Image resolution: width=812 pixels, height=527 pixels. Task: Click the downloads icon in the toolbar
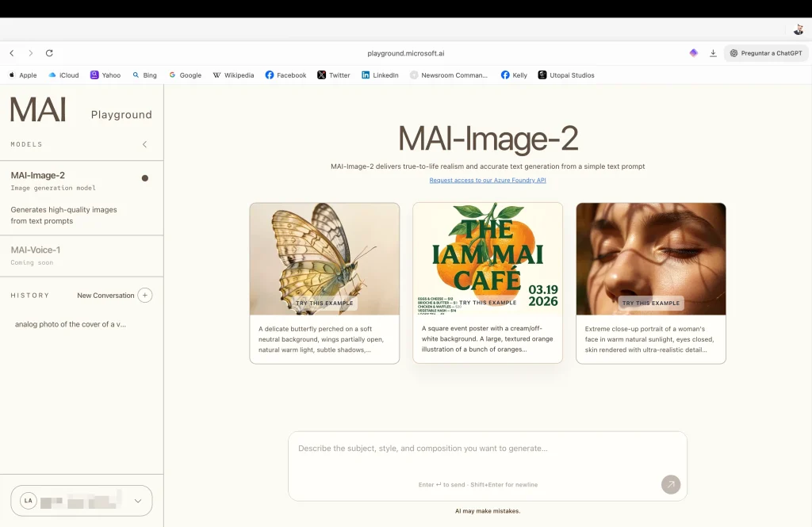713,52
